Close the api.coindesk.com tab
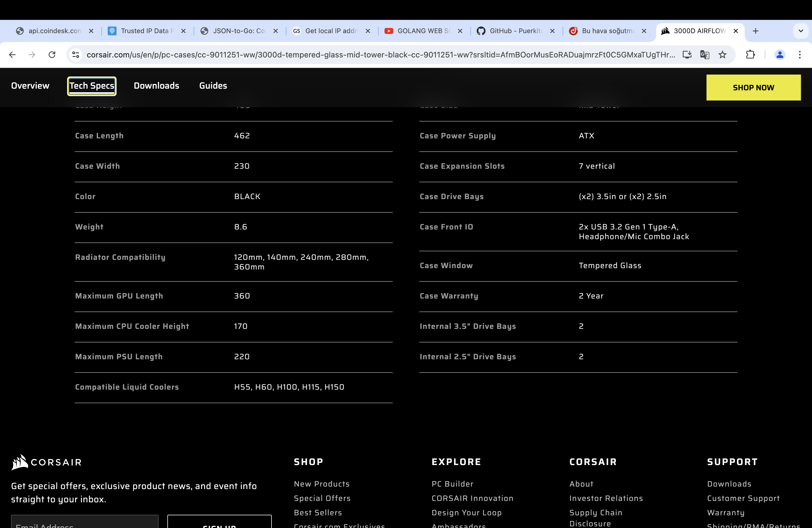 coord(91,31)
